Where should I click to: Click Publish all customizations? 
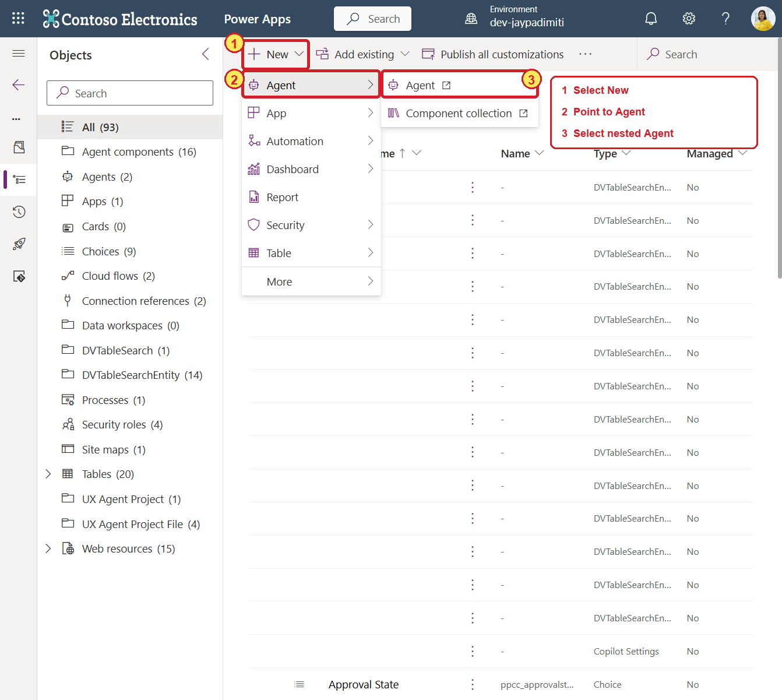click(493, 54)
